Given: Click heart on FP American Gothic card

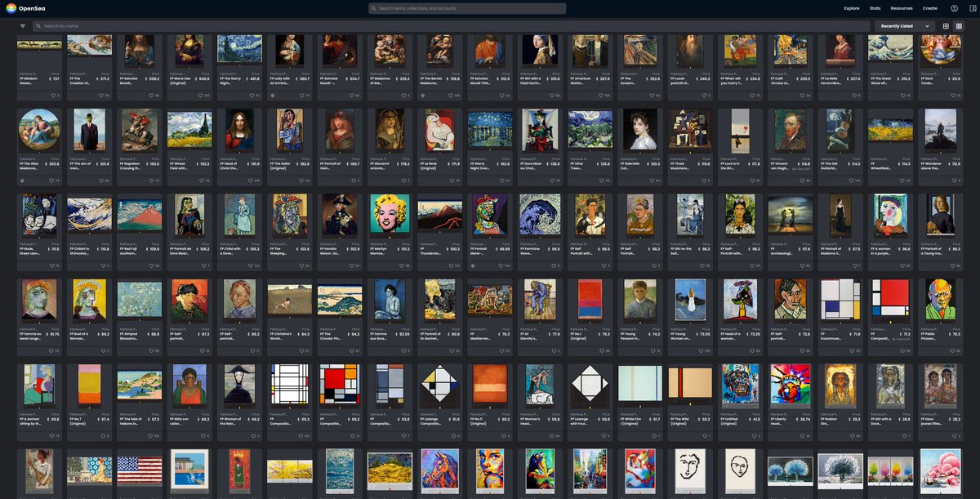Looking at the screenshot, I should point(603,96).
